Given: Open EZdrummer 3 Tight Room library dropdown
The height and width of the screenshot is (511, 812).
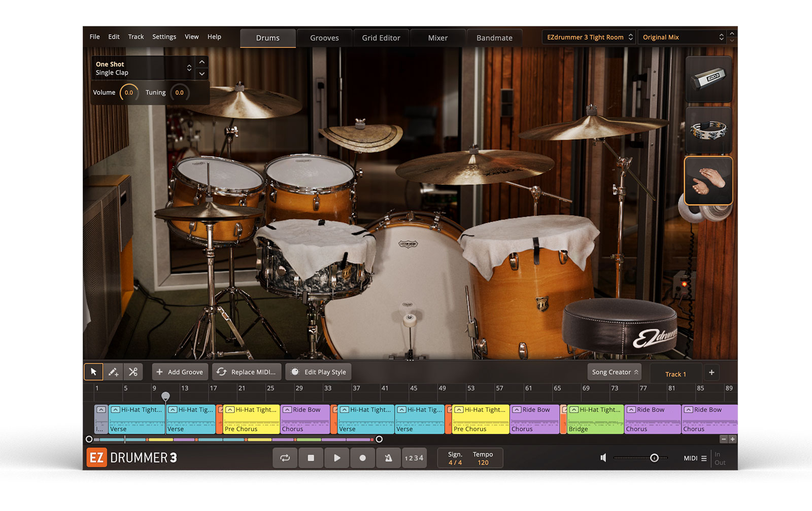Looking at the screenshot, I should click(589, 37).
